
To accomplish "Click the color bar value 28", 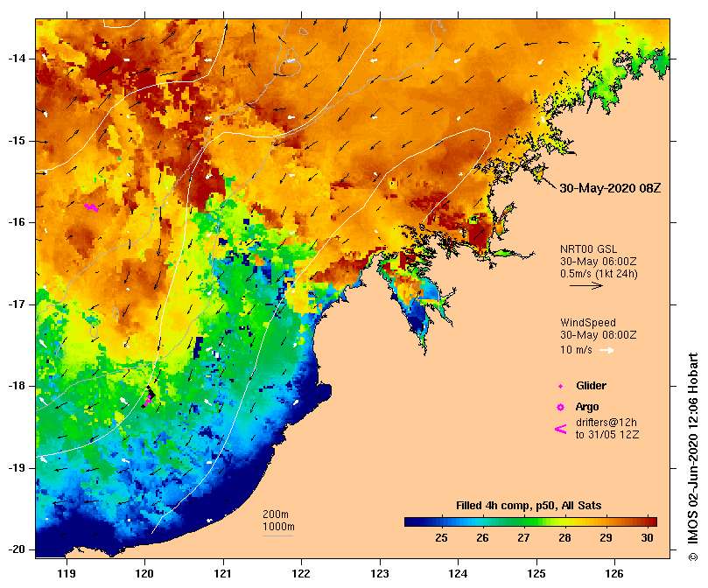I will [564, 538].
